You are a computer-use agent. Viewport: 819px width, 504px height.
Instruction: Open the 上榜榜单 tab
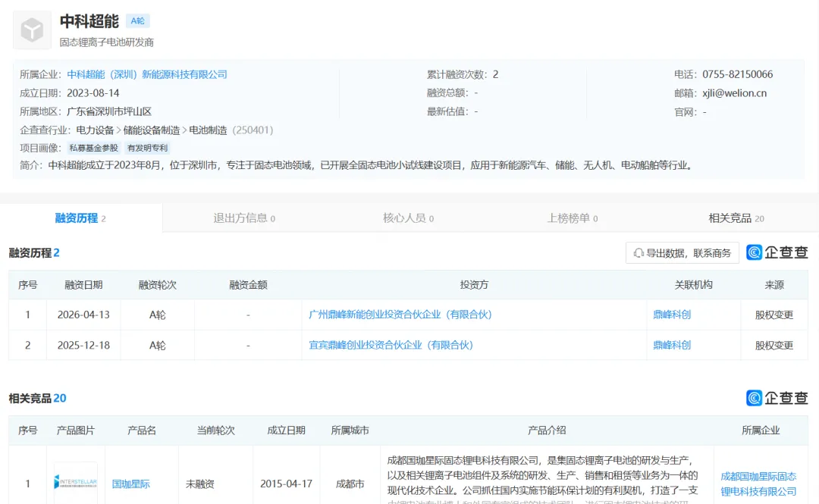(x=572, y=218)
